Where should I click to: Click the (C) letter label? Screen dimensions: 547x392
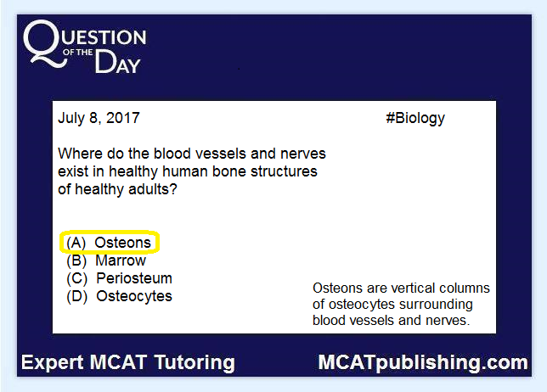[x=76, y=278]
